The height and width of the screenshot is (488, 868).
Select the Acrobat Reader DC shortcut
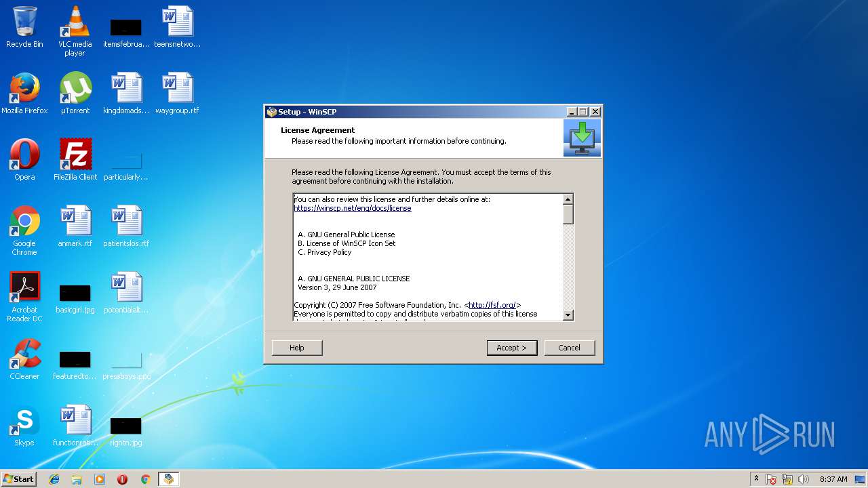tap(24, 297)
